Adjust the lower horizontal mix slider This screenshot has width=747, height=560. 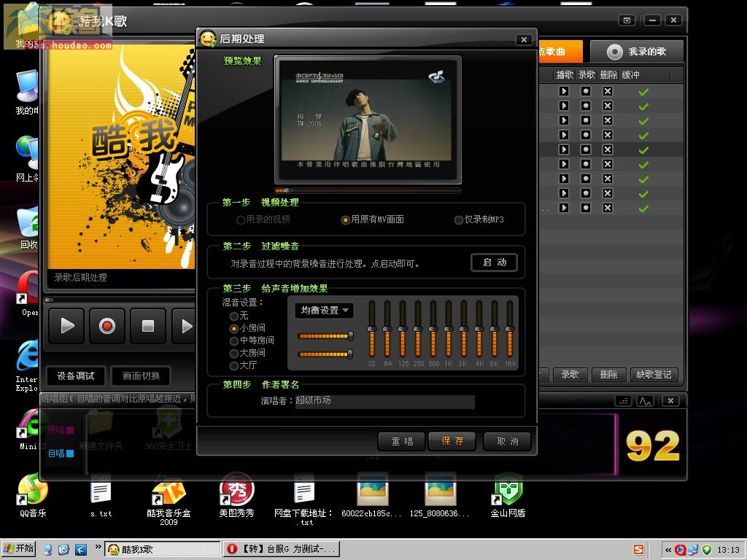coord(325,354)
